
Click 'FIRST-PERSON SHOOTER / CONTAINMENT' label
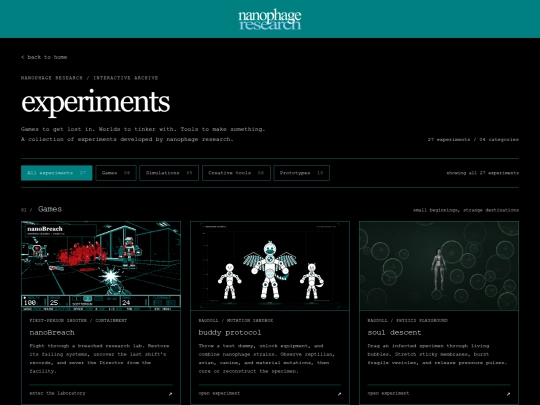click(78, 321)
